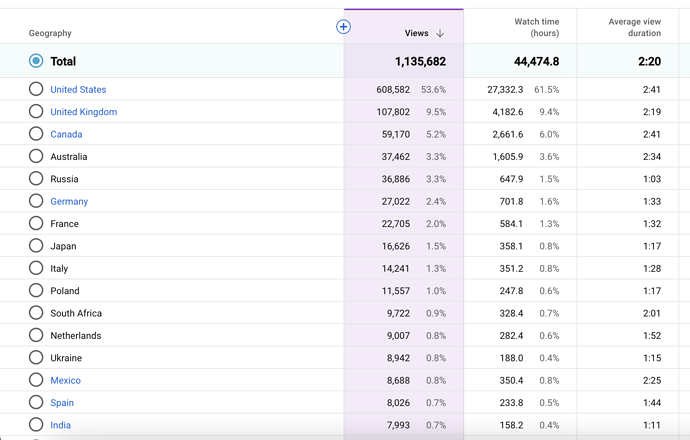
Task: Select the France radio button
Action: pos(36,223)
